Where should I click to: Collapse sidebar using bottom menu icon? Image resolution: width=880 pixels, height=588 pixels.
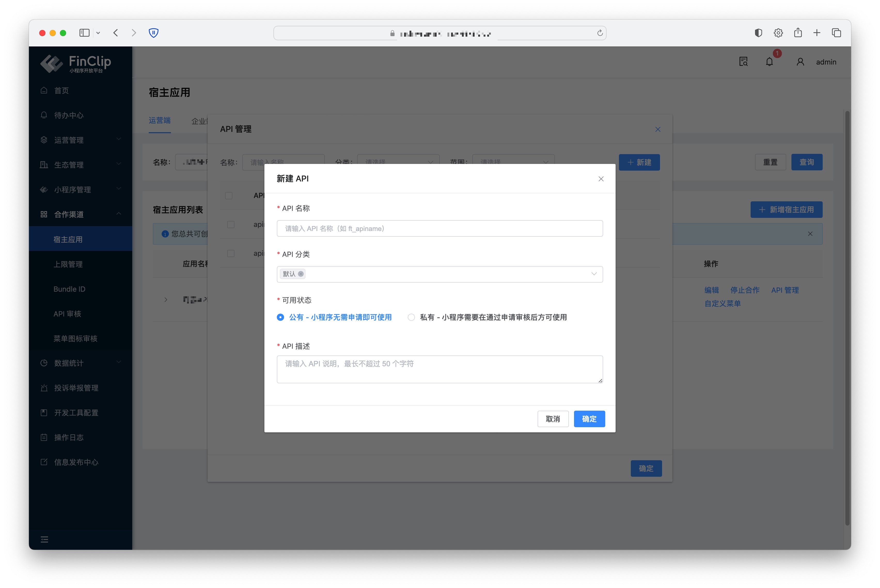tap(44, 539)
